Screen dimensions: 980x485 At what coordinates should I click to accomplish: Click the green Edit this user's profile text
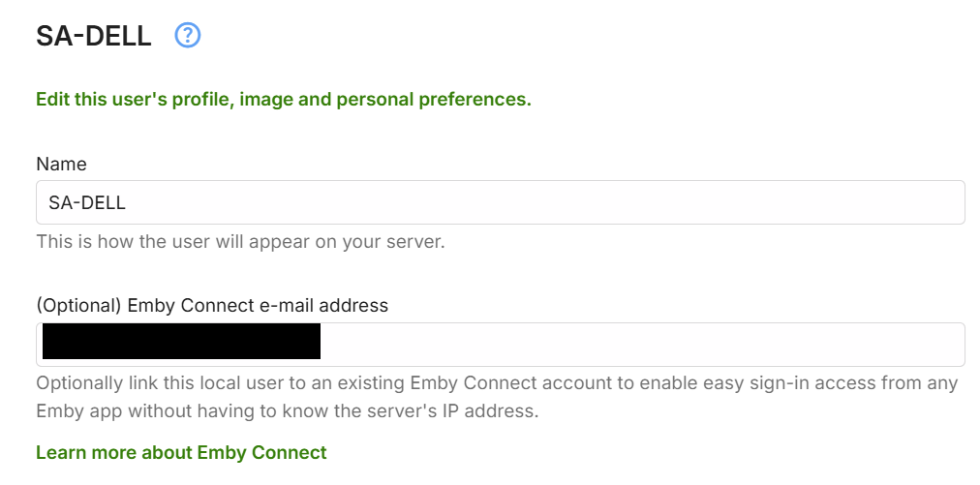(x=283, y=99)
